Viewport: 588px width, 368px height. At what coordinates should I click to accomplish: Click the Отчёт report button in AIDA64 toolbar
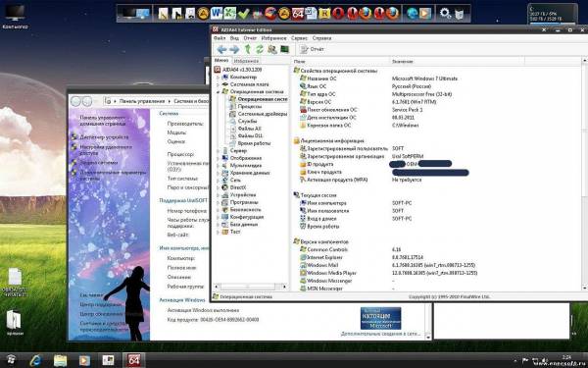312,49
